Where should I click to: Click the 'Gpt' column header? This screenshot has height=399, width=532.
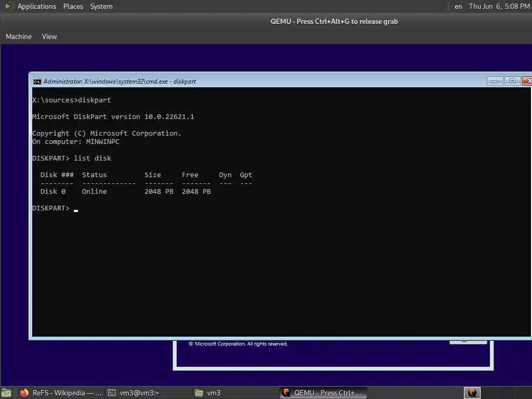click(x=246, y=175)
